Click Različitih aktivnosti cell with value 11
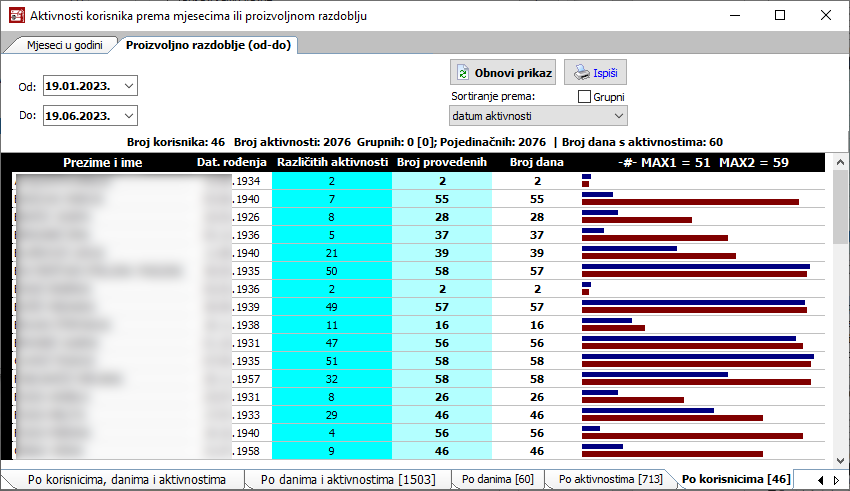Screen dimensions: 850x491 (332, 325)
